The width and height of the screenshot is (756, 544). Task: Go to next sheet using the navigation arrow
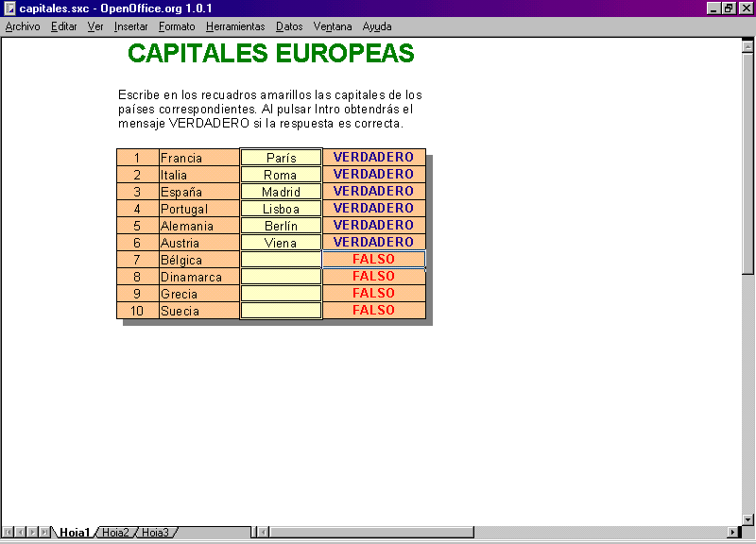coord(33,533)
